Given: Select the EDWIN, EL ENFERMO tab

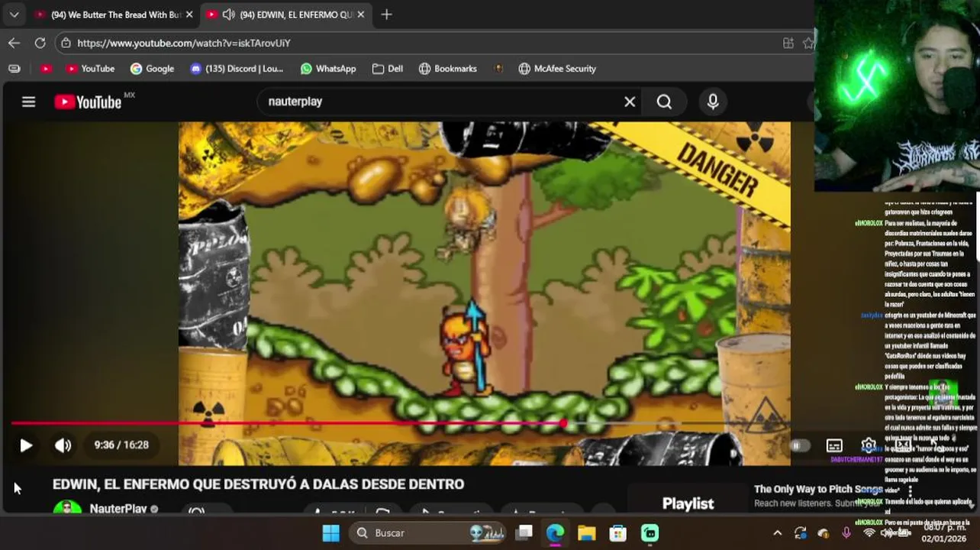Looking at the screenshot, I should coord(286,15).
